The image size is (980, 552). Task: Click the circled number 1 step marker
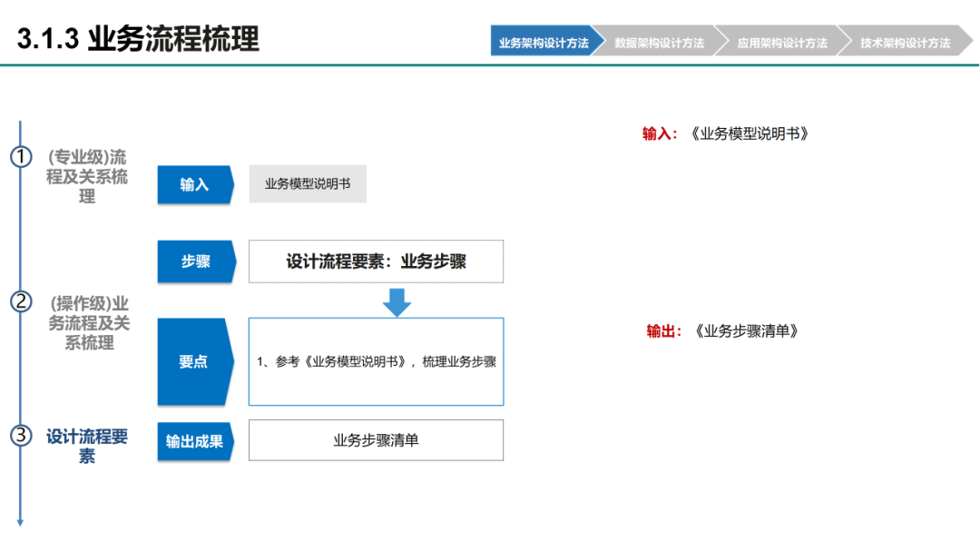pyautogui.click(x=21, y=156)
